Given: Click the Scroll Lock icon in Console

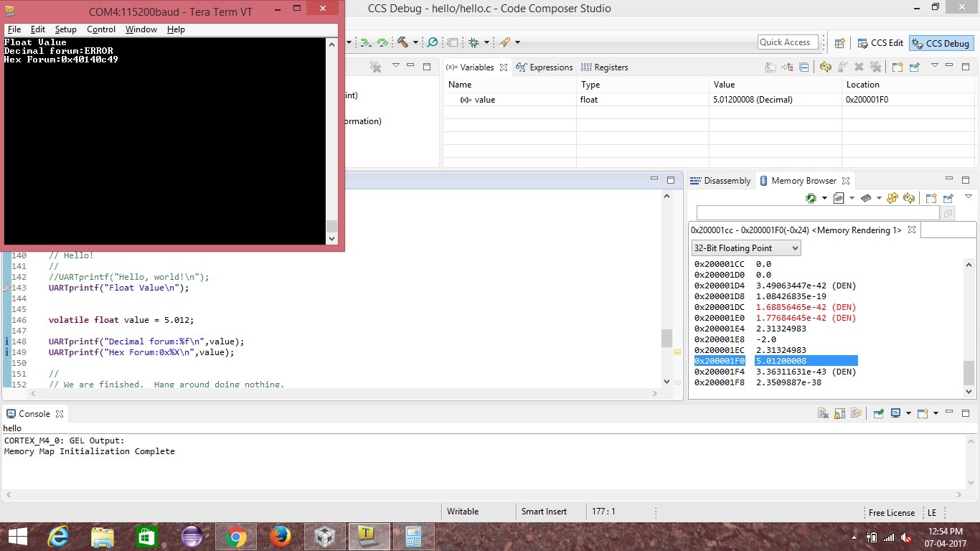Looking at the screenshot, I should pos(839,413).
